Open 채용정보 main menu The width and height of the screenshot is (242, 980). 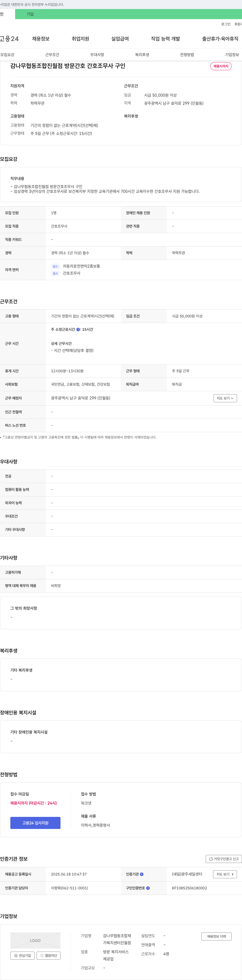point(41,39)
